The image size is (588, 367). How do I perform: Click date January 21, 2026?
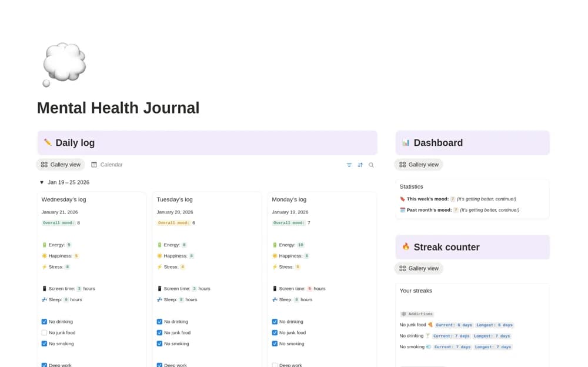point(59,212)
